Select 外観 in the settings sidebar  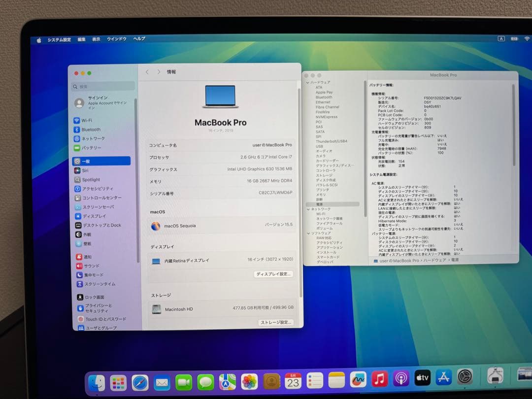point(83,234)
